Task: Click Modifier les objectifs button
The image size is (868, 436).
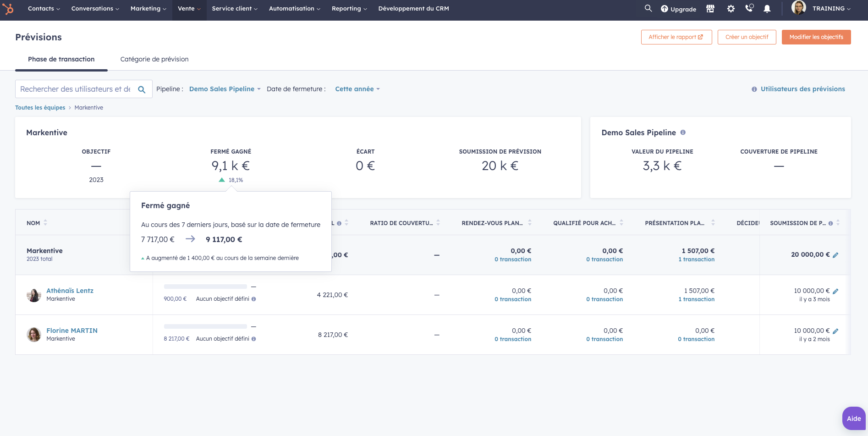Action: [x=816, y=37]
